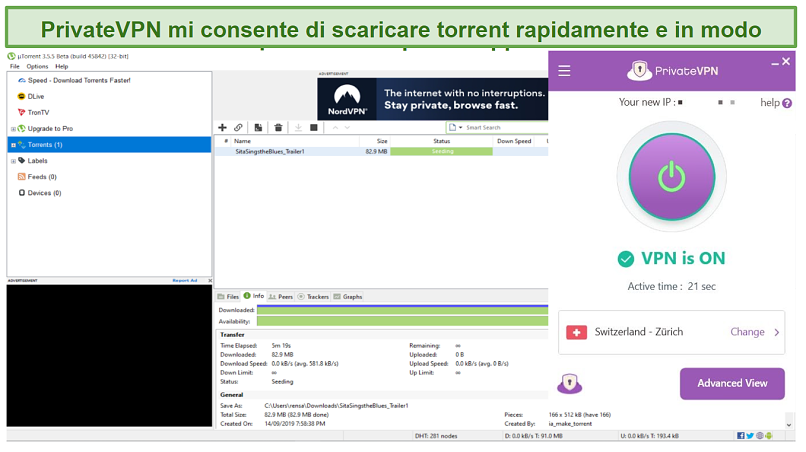Select SitaSingstheBlues_Trailer1 torrent row

381,152
